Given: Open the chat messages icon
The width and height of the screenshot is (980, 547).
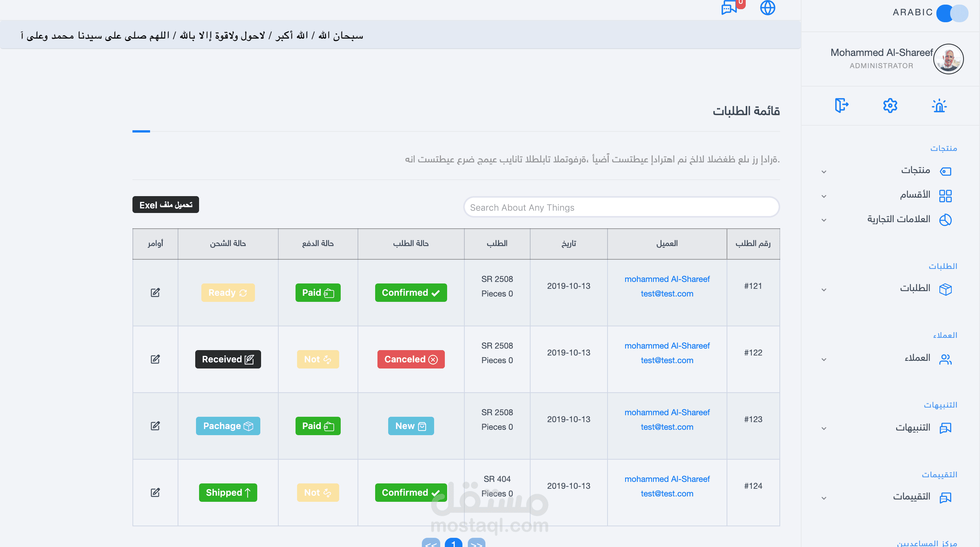Looking at the screenshot, I should coord(729,8).
